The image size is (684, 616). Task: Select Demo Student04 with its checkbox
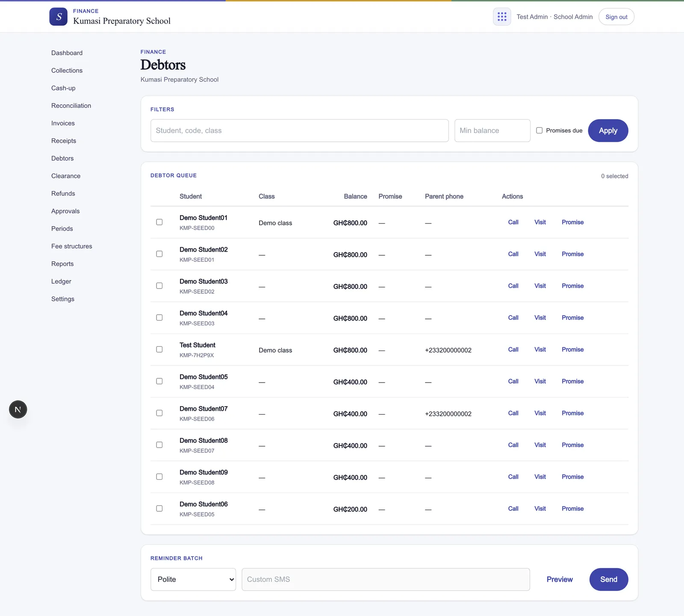159,318
